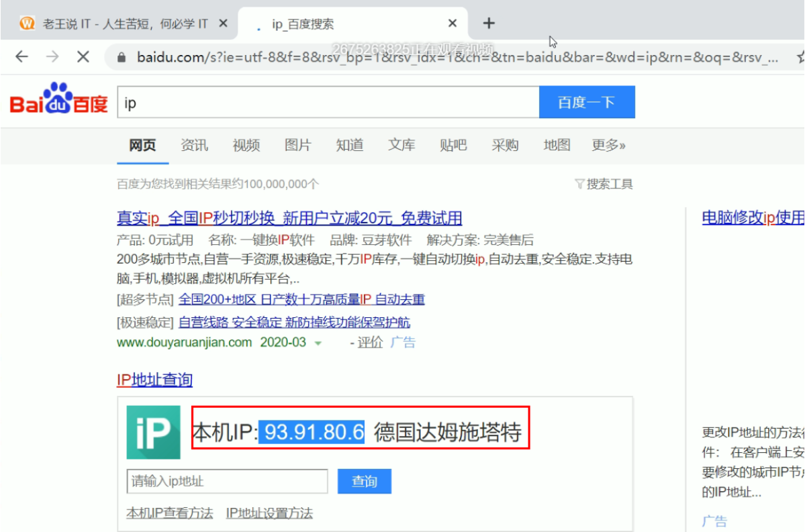Open the 真实ip 全国IP秒切秒换 result
This screenshot has height=532, width=805.
click(x=289, y=218)
